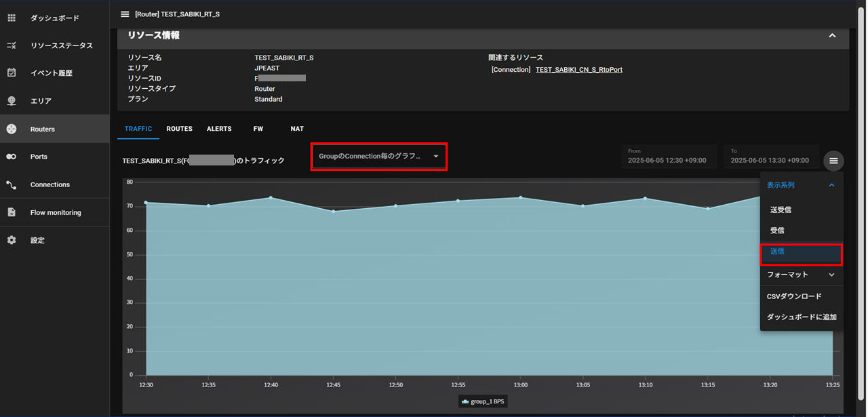Click the Flow monitoring document icon
868x417 pixels.
tap(12, 212)
